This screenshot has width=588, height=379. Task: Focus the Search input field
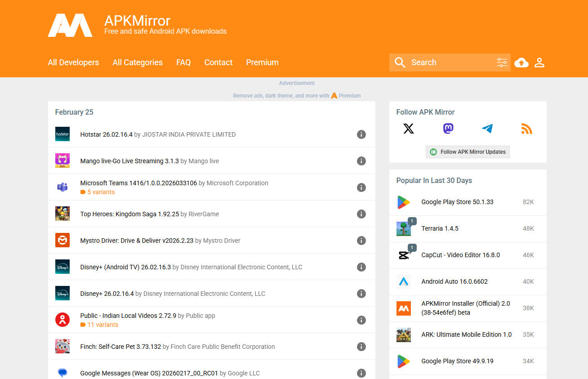point(450,62)
